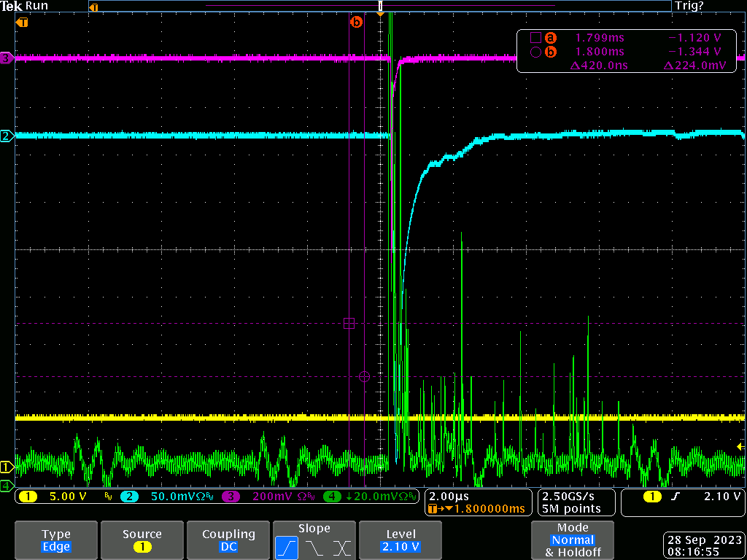Open the trigger Type Edge menu
This screenshot has height=560, width=747.
pyautogui.click(x=56, y=540)
